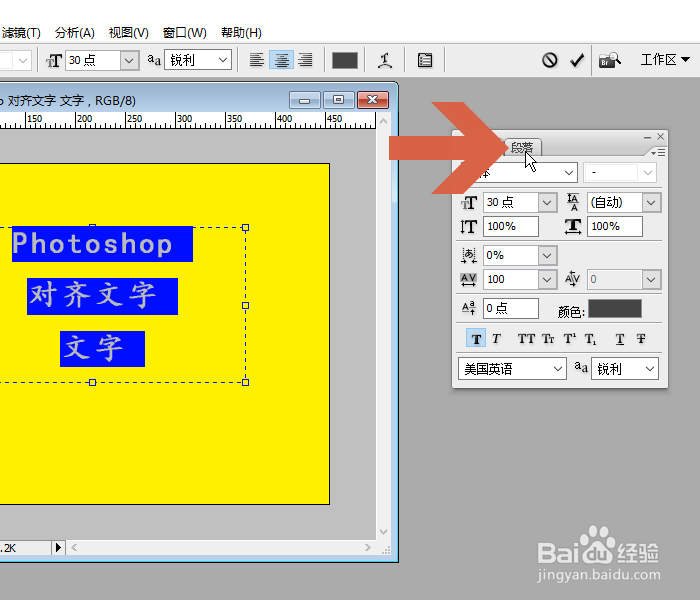Open the 颜色 text color swatch in panel

click(x=615, y=308)
